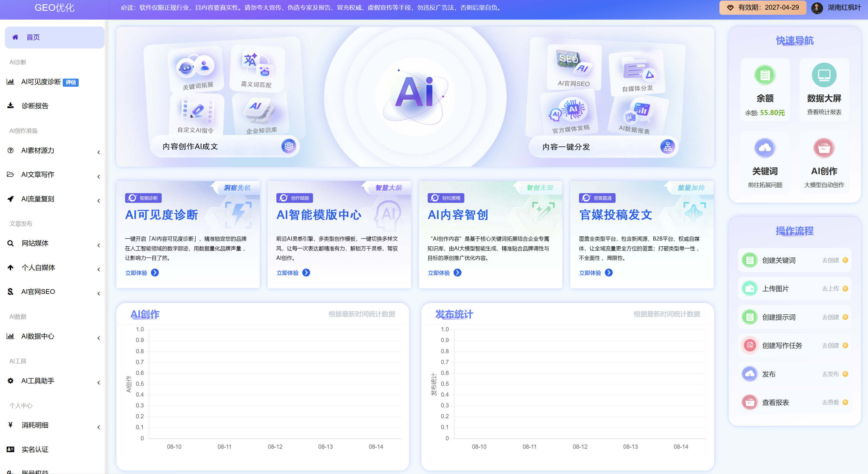This screenshot has height=474, width=868.
Task: Click 去上传 link for 上传图片
Action: tap(830, 288)
